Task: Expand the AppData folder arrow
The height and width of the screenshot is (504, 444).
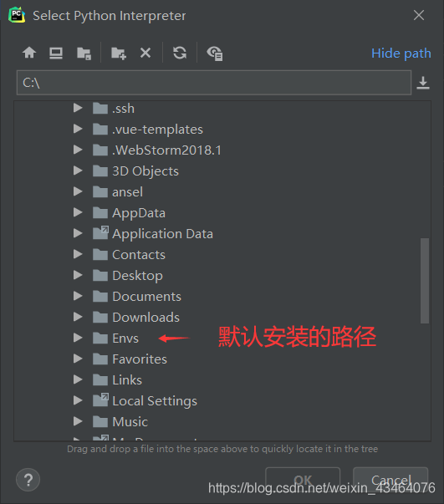Action: pyautogui.click(x=78, y=212)
